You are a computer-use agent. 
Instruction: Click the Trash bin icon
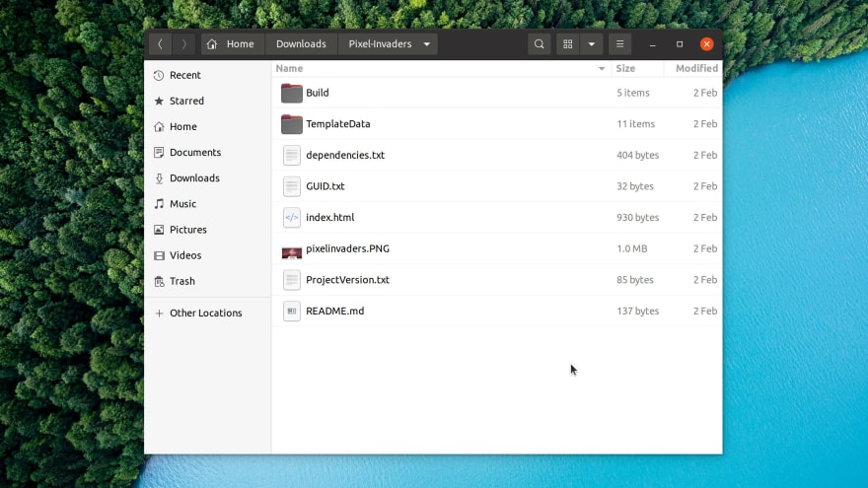159,281
